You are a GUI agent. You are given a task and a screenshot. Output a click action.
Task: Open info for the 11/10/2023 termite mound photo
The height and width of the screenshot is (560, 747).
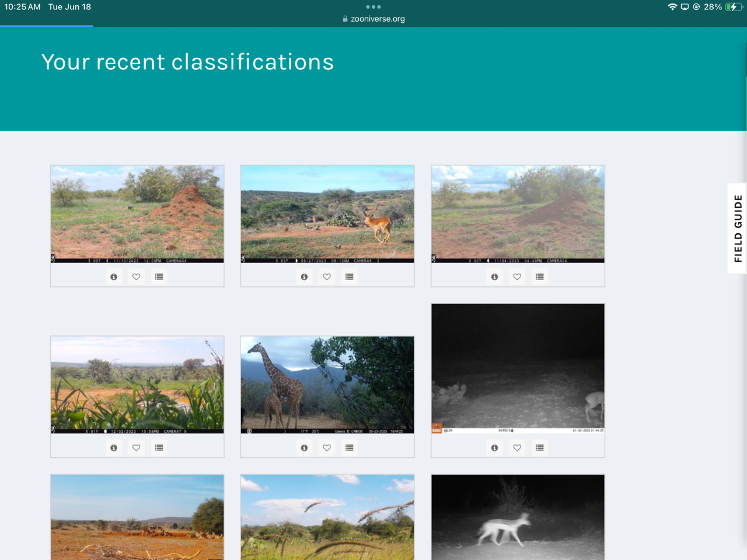114,277
